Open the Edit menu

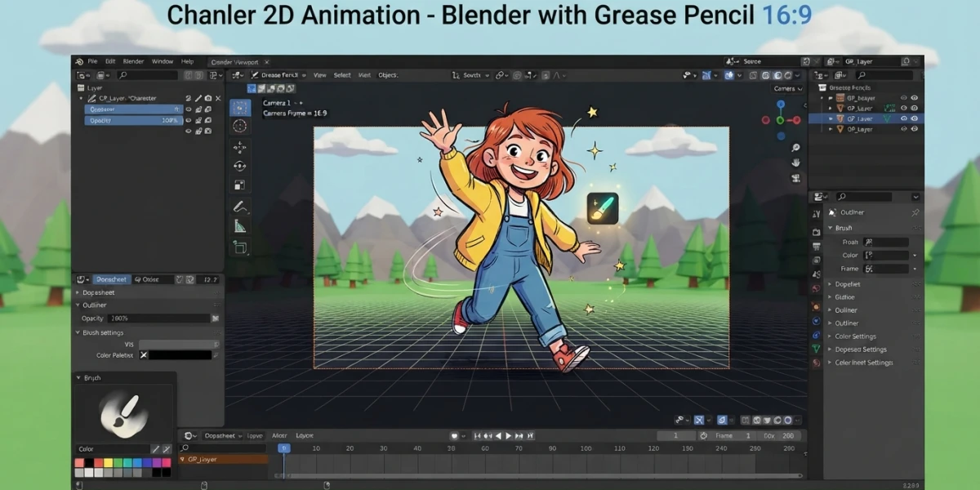point(110,61)
